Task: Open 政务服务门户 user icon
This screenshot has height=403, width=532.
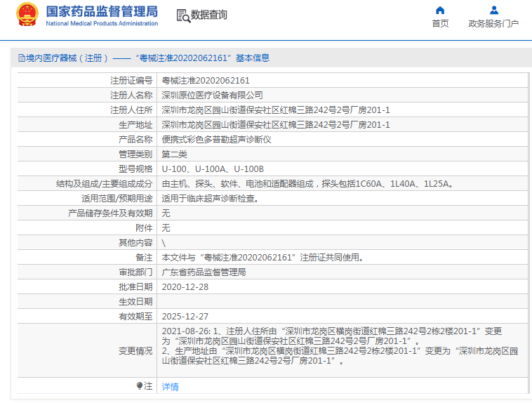Action: click(494, 11)
